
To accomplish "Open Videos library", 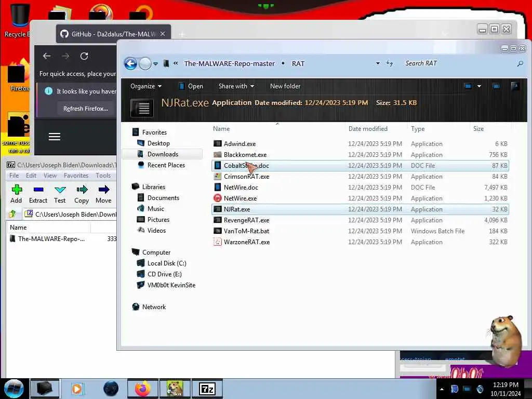I will (156, 230).
